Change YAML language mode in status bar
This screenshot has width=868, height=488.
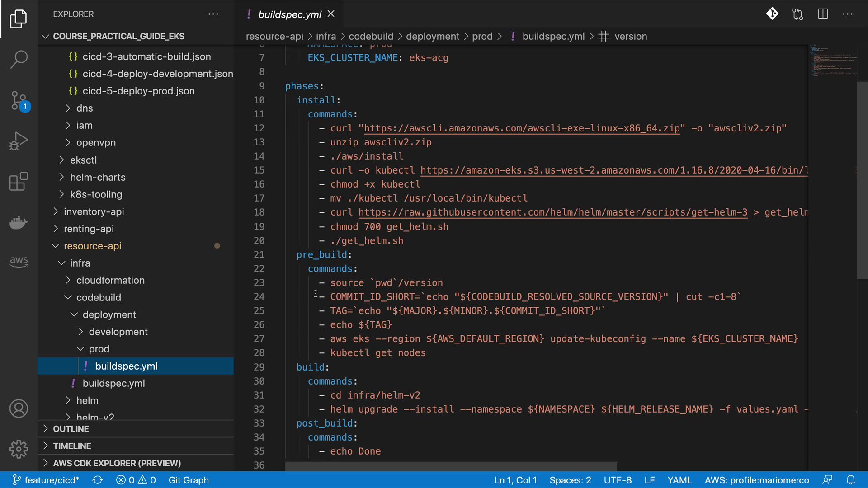coord(679,480)
